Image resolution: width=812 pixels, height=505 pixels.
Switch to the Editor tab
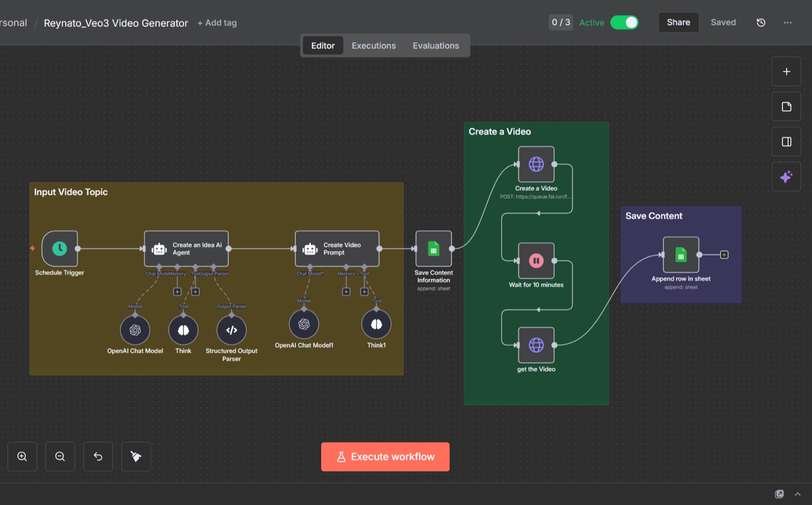323,46
